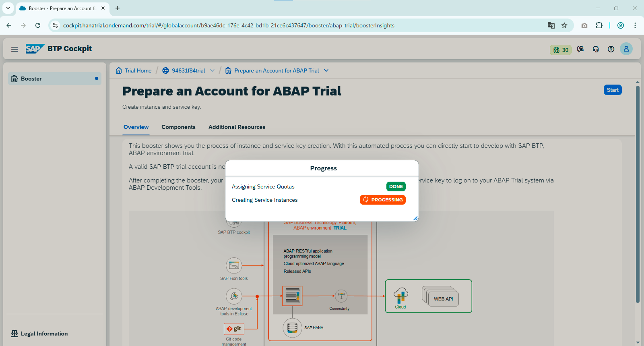Switch to the Additional Resources tab

coord(237,127)
